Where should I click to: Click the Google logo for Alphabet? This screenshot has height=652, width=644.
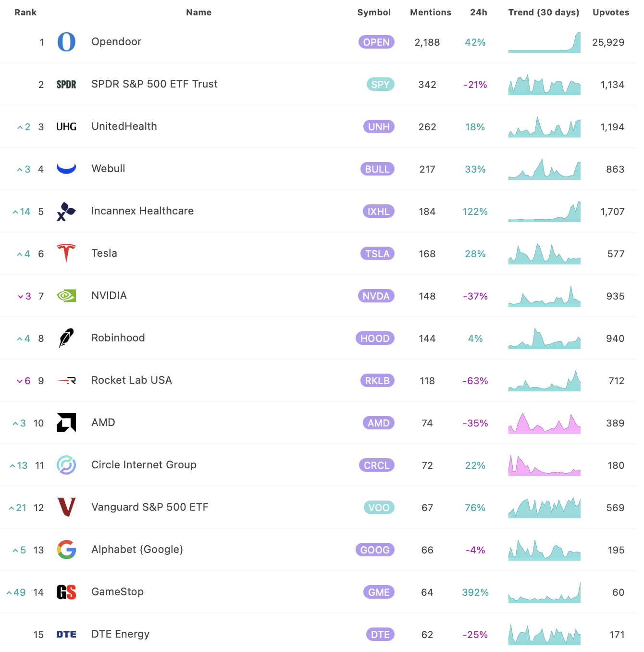coord(66,550)
